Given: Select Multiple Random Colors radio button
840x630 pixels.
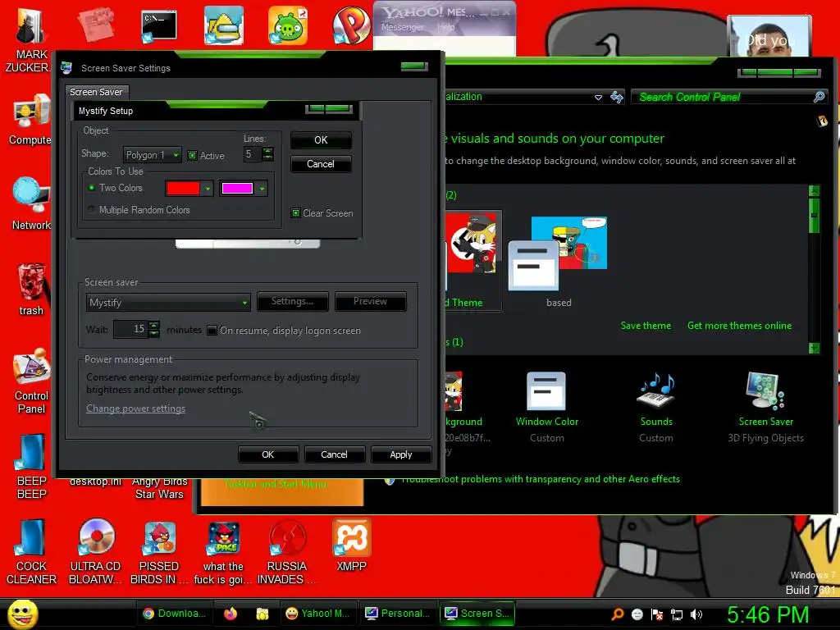Looking at the screenshot, I should click(92, 209).
